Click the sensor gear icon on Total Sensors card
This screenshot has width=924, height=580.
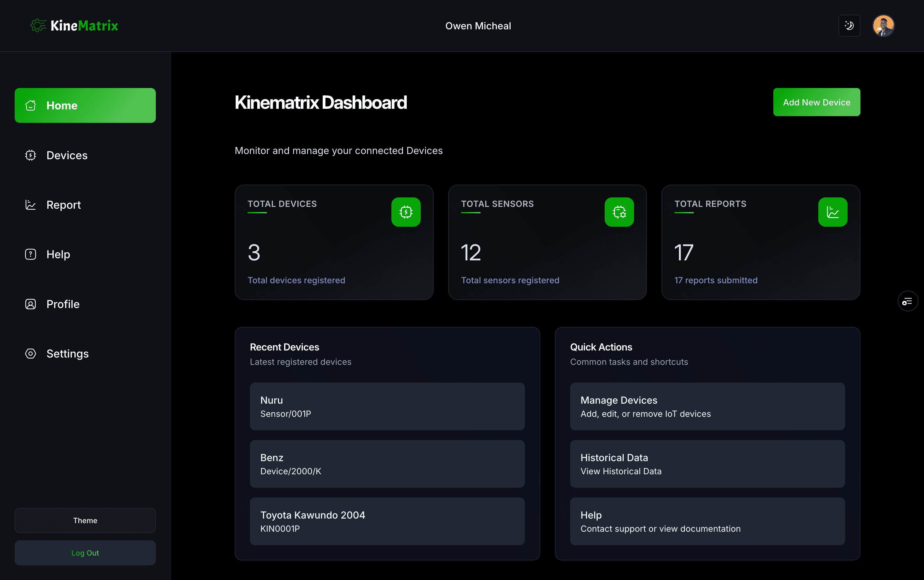pyautogui.click(x=619, y=212)
